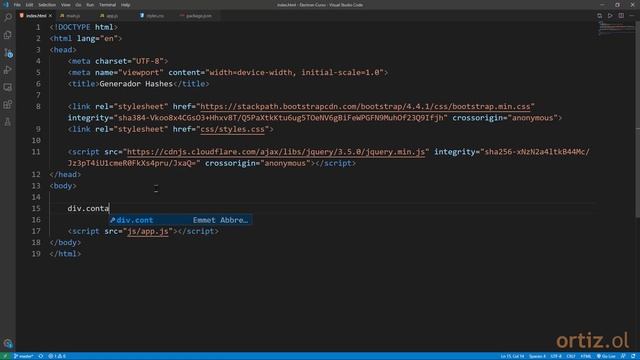Open the Explorer view icon

8,35
